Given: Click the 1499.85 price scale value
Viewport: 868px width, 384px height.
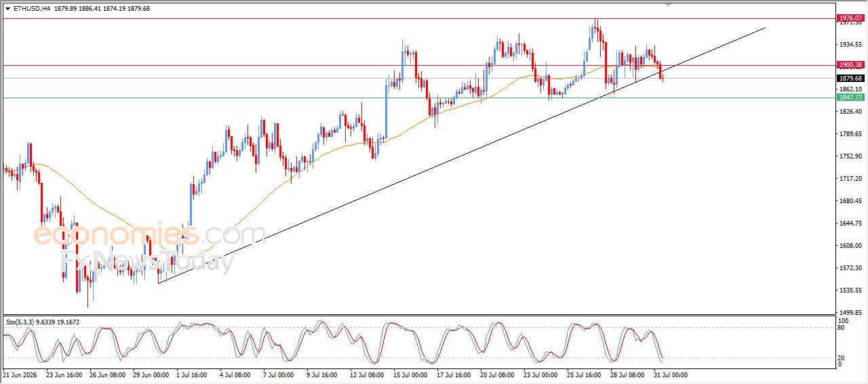Looking at the screenshot, I should [850, 313].
